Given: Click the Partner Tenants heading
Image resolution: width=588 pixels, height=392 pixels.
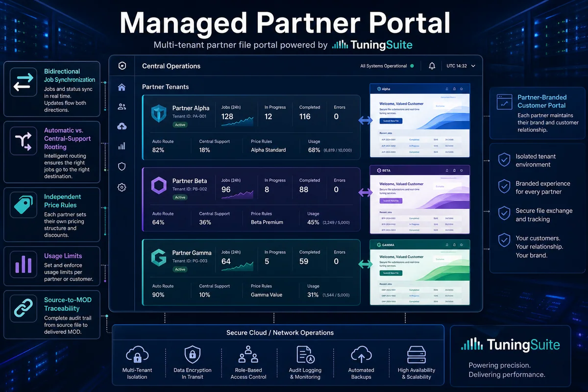Looking at the screenshot, I should pos(165,87).
